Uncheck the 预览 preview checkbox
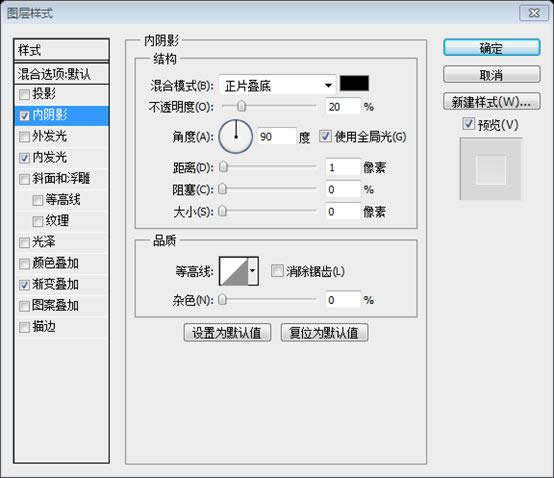Viewport: 554px width, 478px height. (468, 124)
